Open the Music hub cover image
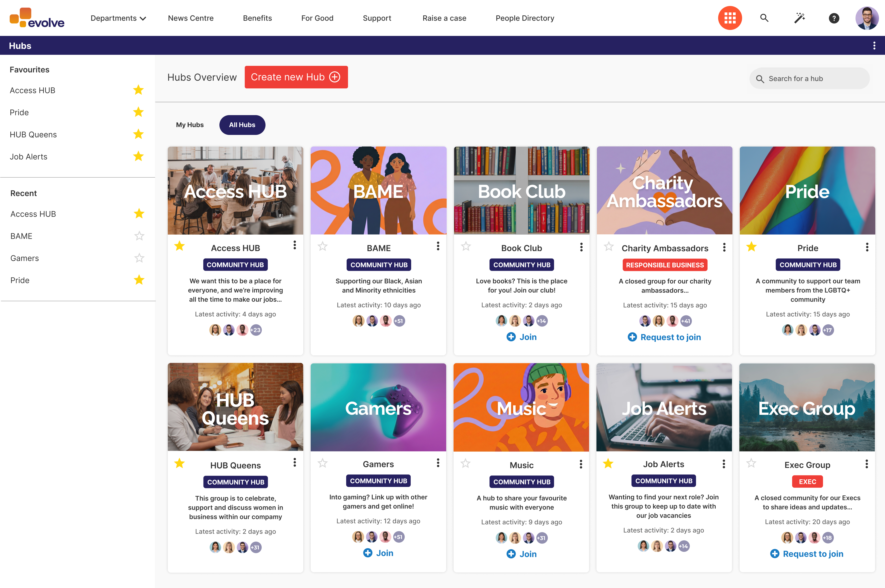Viewport: 885px width, 588px height. click(x=521, y=407)
